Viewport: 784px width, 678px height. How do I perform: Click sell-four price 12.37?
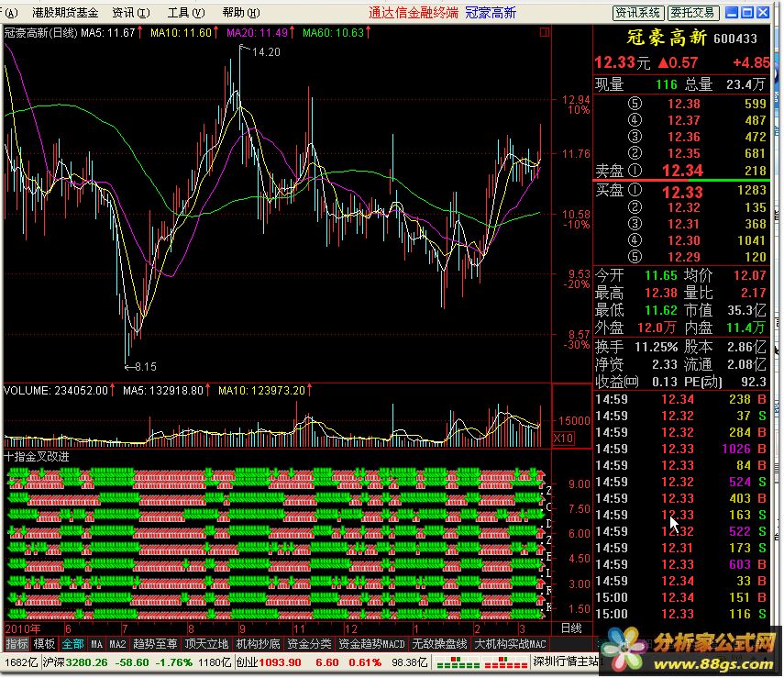pos(684,120)
